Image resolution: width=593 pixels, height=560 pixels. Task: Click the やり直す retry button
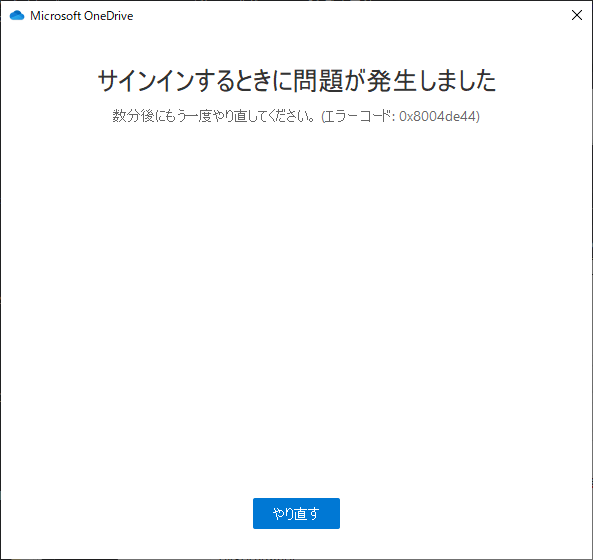(296, 513)
